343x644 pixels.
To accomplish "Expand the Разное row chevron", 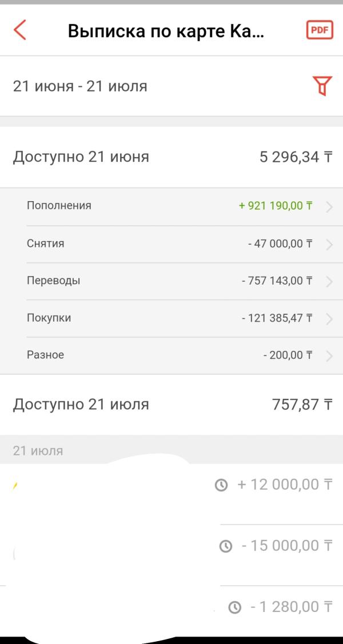I will (x=329, y=356).
